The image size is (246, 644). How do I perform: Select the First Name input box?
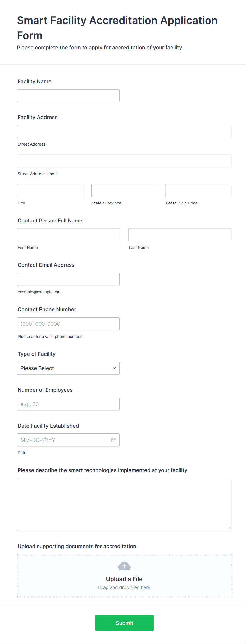pos(69,235)
